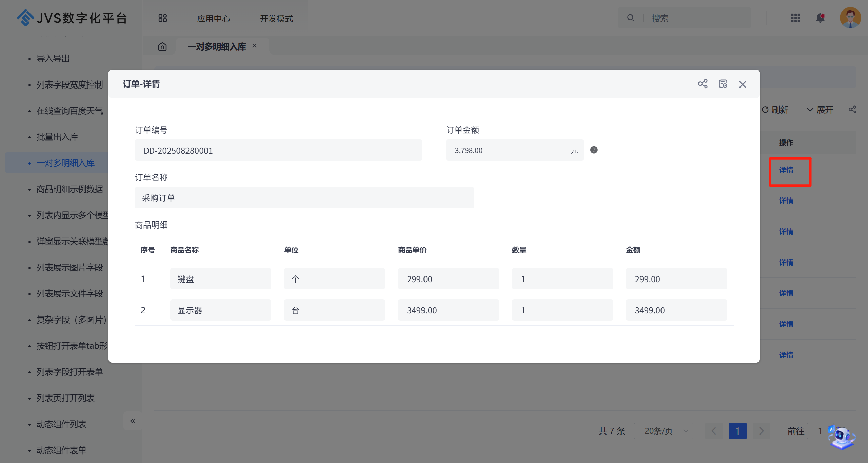The image size is (868, 463).
Task: Click the share icon in order detail dialog
Action: pos(703,84)
